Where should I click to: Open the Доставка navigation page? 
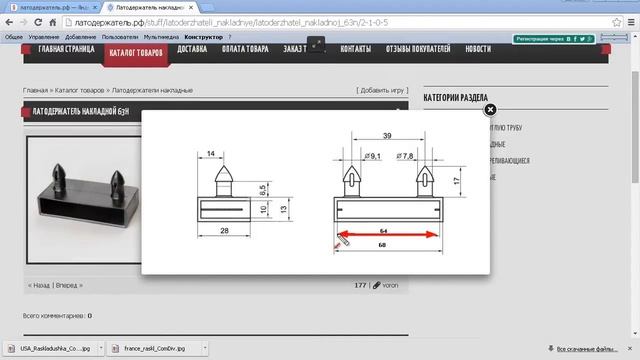192,49
